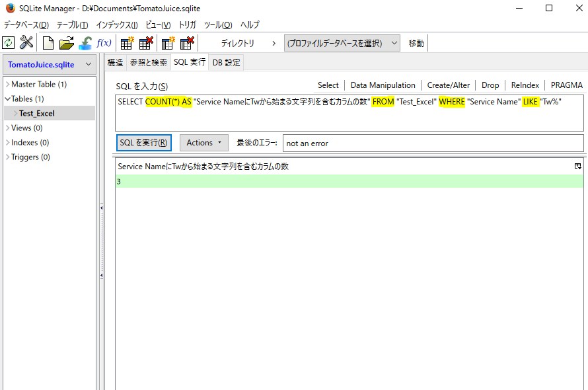This screenshot has width=588, height=390.
Task: Select Test_Excel table in the tree
Action: click(x=37, y=114)
